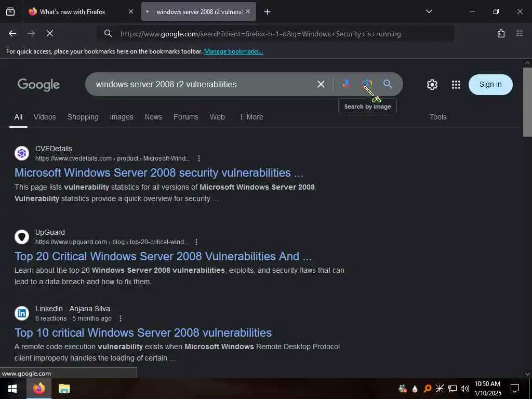The width and height of the screenshot is (532, 399).
Task: Click the Firefox taskbar icon
Action: [x=38, y=389]
